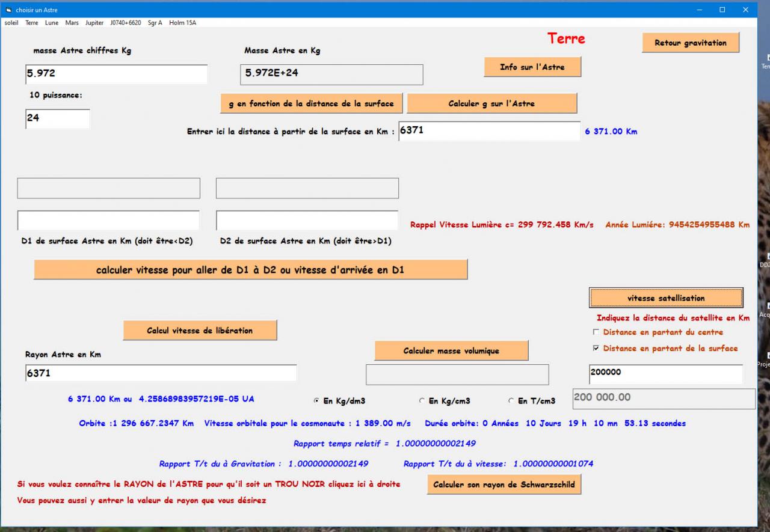
Task: Select the En Kg/dm3 radio option
Action: coord(316,401)
